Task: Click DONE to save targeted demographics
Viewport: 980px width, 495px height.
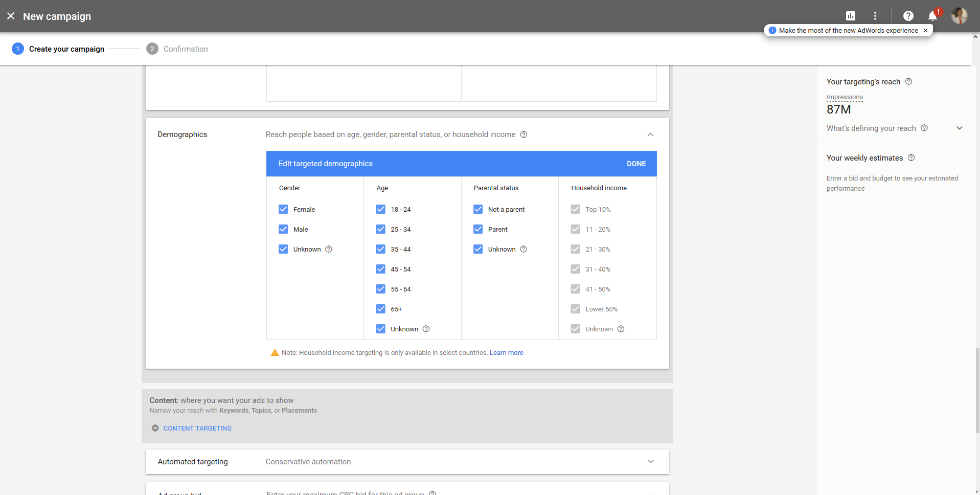Action: 636,163
